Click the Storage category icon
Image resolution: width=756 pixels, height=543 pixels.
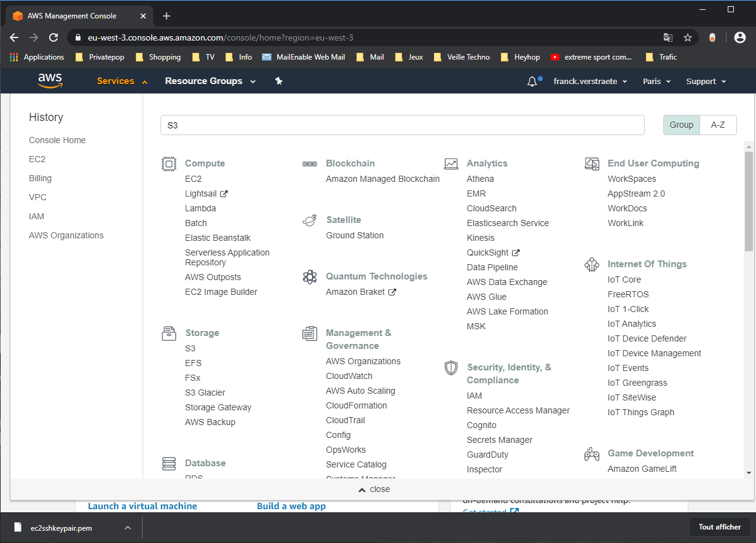coord(168,333)
